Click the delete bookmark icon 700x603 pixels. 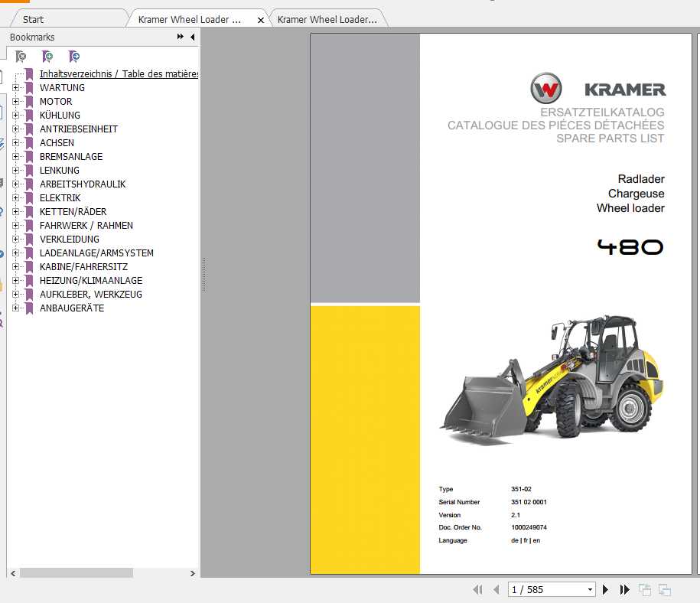coord(21,57)
